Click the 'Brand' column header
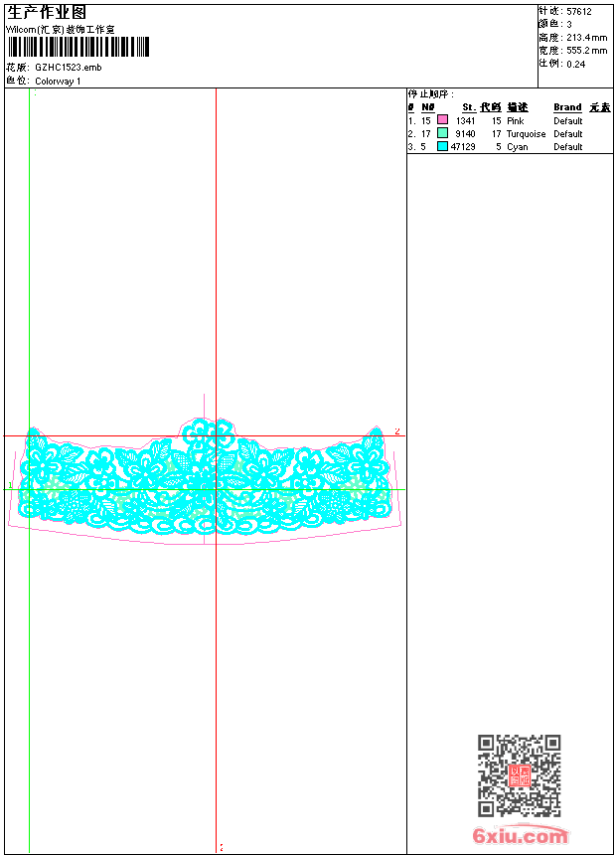Screen dimensions: 616x855 click(x=567, y=107)
